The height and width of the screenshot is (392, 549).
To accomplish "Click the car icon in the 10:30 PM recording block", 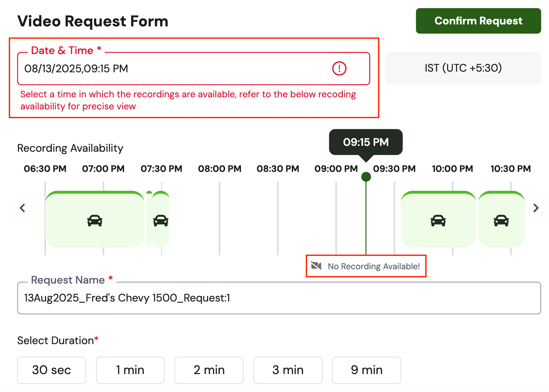I will [x=501, y=220].
